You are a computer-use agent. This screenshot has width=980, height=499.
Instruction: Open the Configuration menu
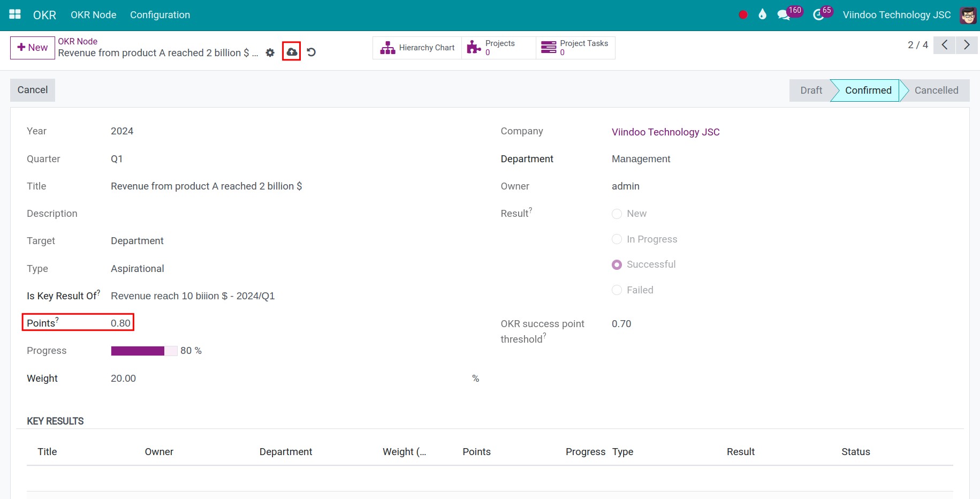click(160, 15)
